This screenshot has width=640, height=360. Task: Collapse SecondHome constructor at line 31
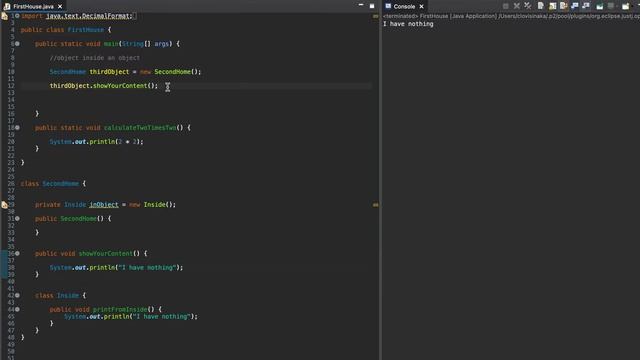click(17, 218)
